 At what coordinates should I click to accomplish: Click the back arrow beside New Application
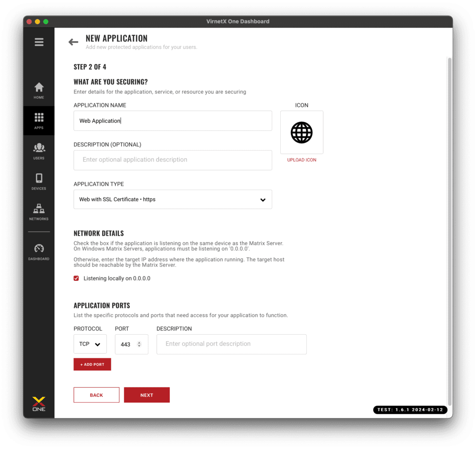73,42
